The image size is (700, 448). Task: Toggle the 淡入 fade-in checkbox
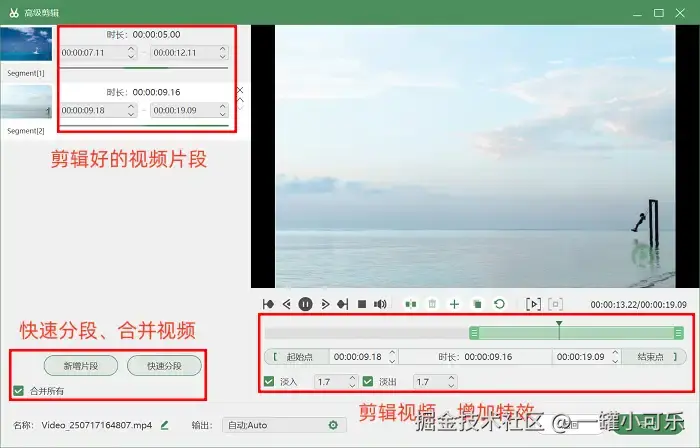click(x=269, y=382)
